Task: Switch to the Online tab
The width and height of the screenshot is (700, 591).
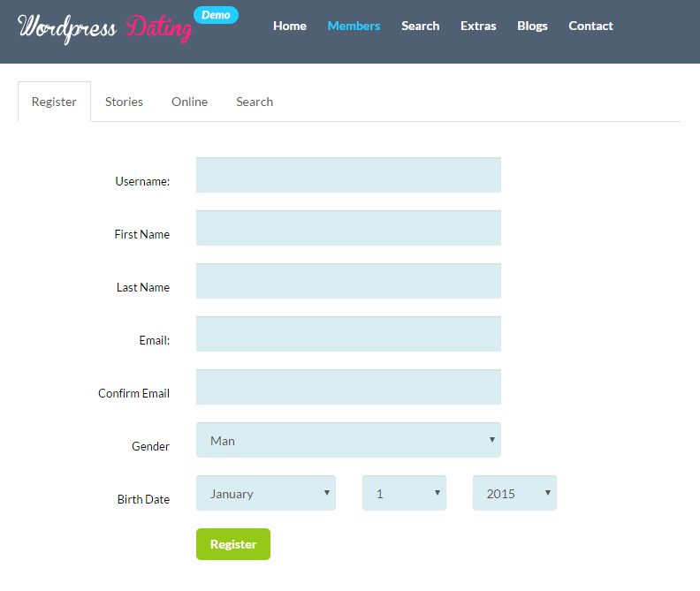Action: click(190, 102)
